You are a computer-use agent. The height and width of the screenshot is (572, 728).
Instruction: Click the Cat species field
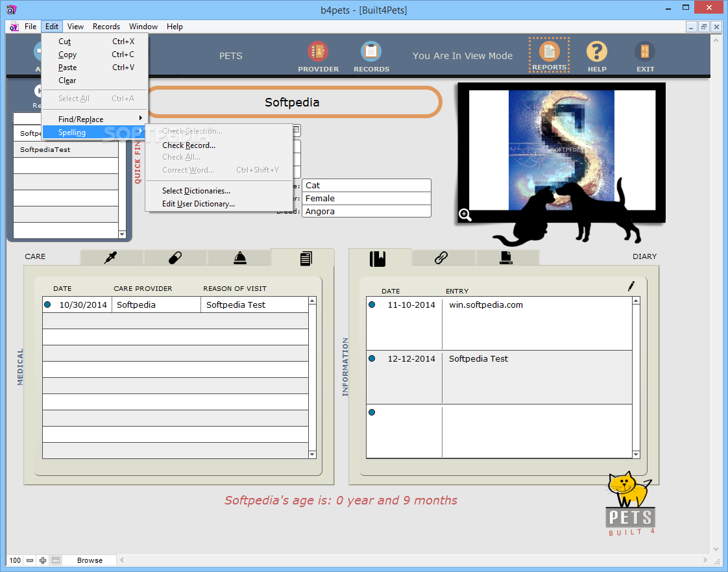(x=367, y=186)
